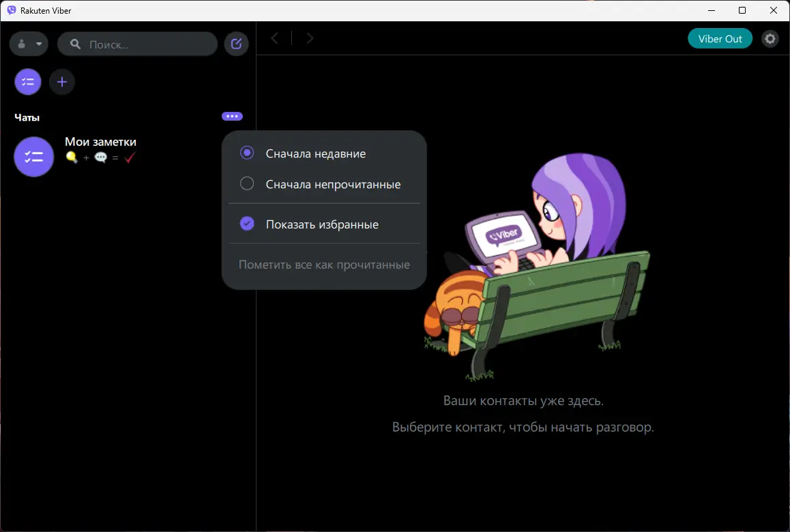Open the profile avatar dropdown
The image size is (790, 532).
[x=28, y=43]
